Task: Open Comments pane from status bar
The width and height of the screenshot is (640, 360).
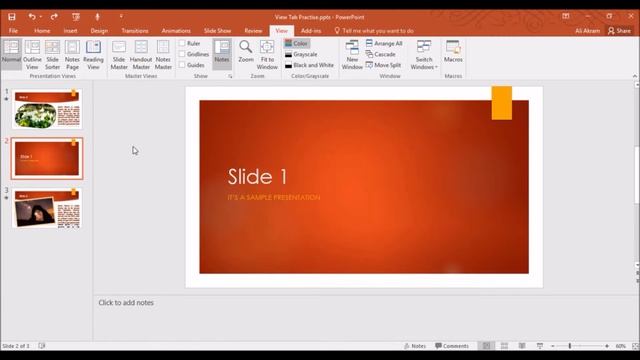Action: [x=452, y=346]
